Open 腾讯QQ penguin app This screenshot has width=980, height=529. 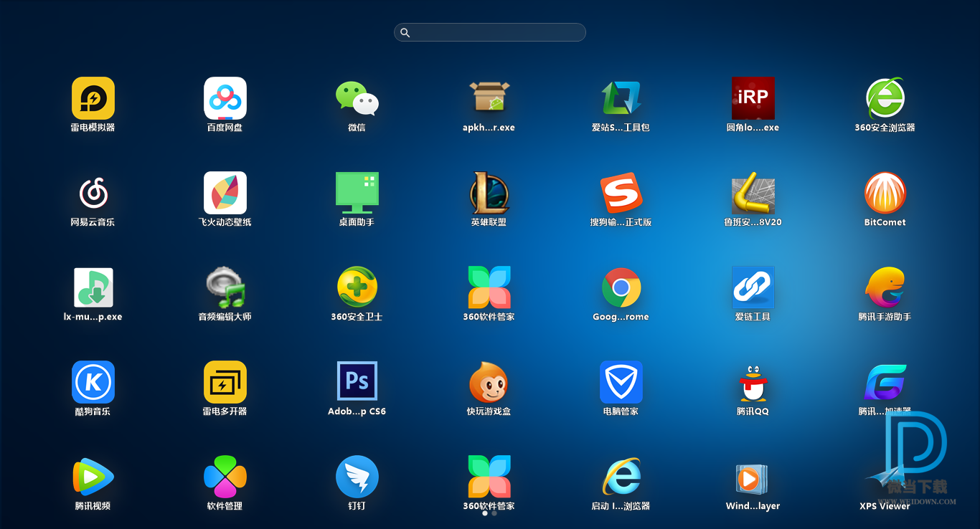point(753,382)
